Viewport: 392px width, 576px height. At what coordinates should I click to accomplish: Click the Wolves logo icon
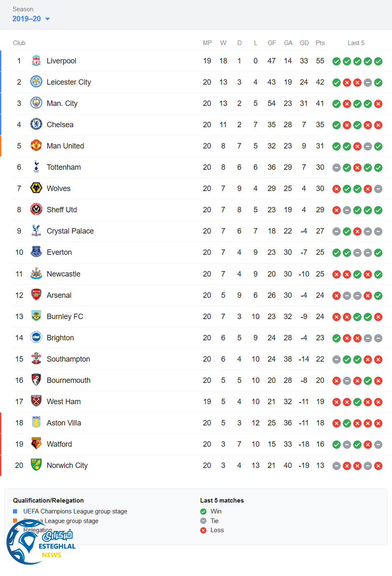(36, 189)
